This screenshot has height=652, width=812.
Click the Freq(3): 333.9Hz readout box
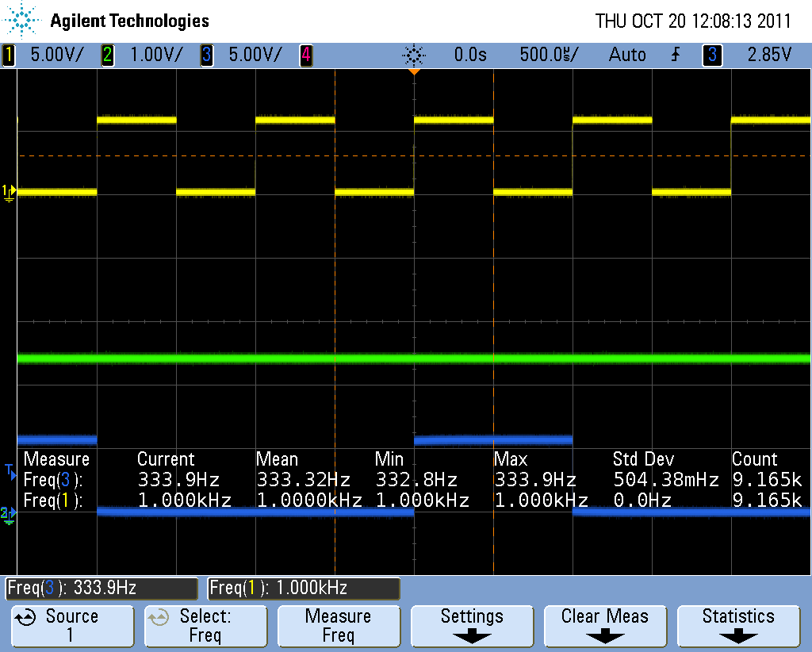(x=101, y=589)
